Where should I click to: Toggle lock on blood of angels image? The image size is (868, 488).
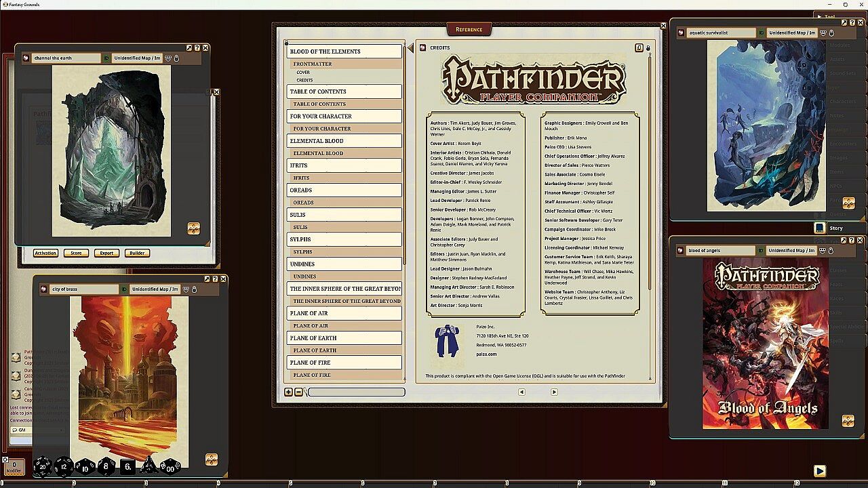pyautogui.click(x=831, y=251)
